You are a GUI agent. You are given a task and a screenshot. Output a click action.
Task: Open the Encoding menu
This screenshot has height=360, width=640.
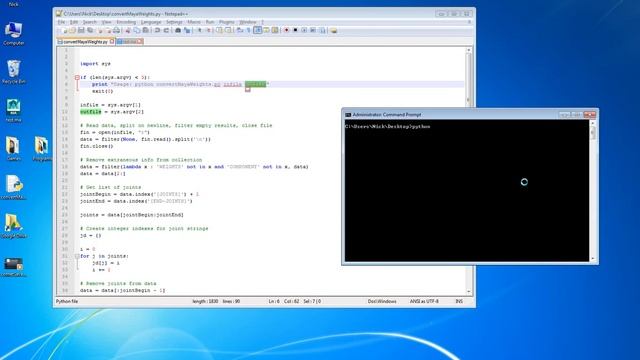tap(126, 22)
